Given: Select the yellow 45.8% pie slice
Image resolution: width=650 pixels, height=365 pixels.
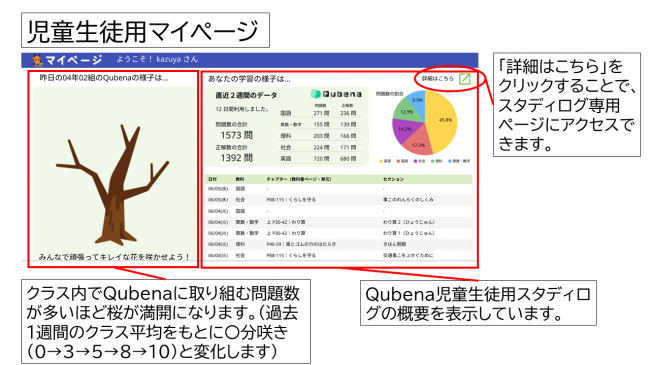Looking at the screenshot, I should tap(444, 122).
